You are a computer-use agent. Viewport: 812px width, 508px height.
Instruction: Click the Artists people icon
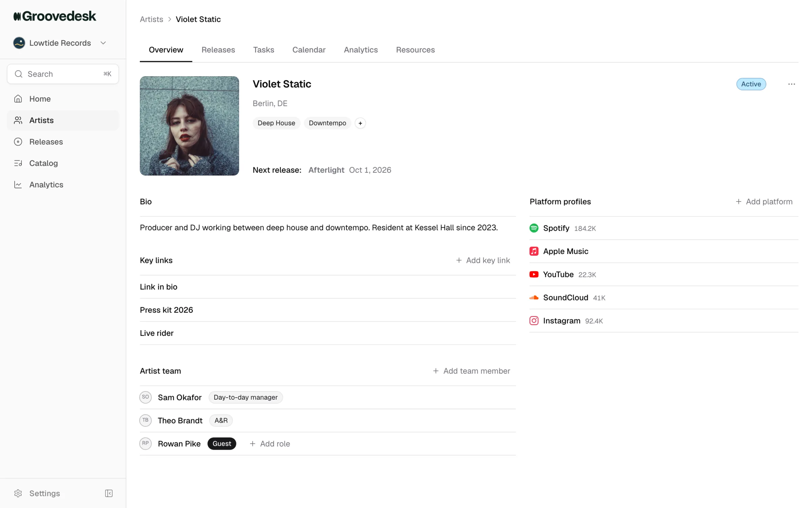pyautogui.click(x=18, y=120)
